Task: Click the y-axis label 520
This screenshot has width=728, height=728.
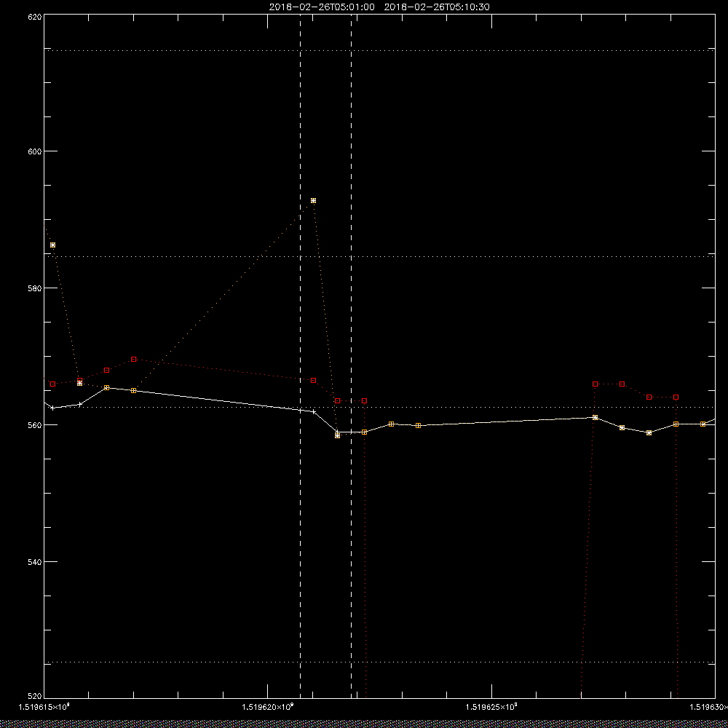Action: (36, 695)
